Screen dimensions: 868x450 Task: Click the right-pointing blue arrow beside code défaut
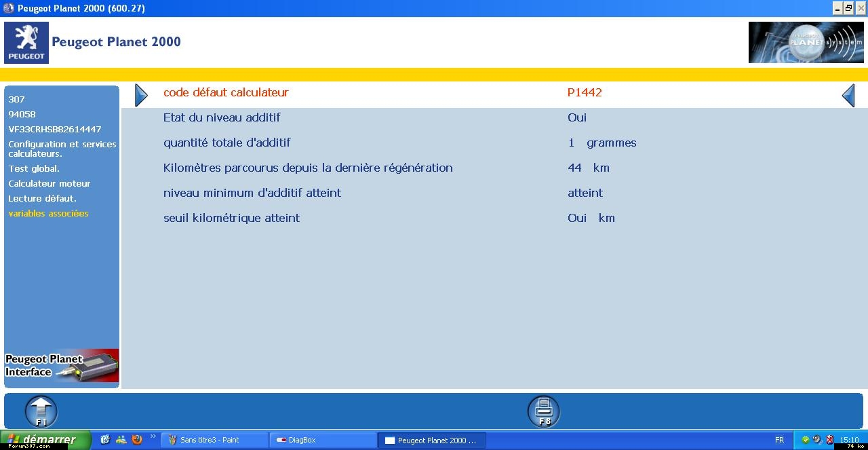tap(141, 95)
